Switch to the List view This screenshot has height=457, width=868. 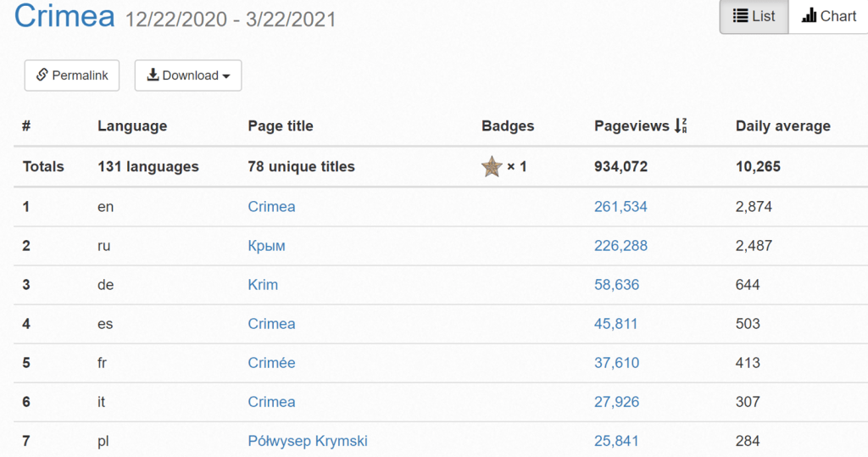[x=754, y=16]
